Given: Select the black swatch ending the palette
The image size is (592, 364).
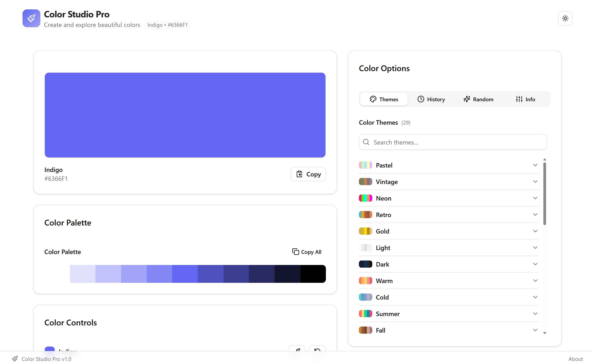Looking at the screenshot, I should tap(313, 274).
